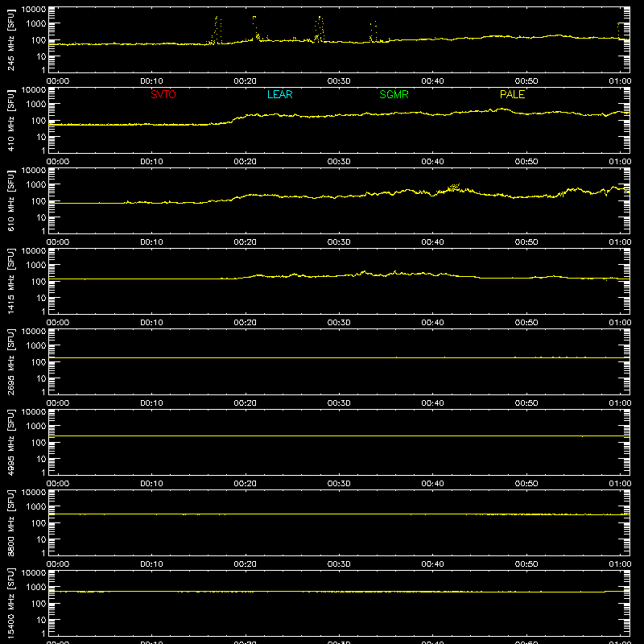Click the green SGMR station label
Viewport: 644px width, 644px height.
[x=394, y=94]
